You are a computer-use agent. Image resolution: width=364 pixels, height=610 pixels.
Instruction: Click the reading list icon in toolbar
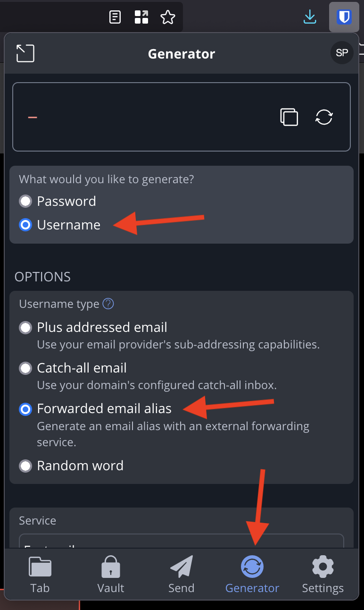pyautogui.click(x=115, y=17)
